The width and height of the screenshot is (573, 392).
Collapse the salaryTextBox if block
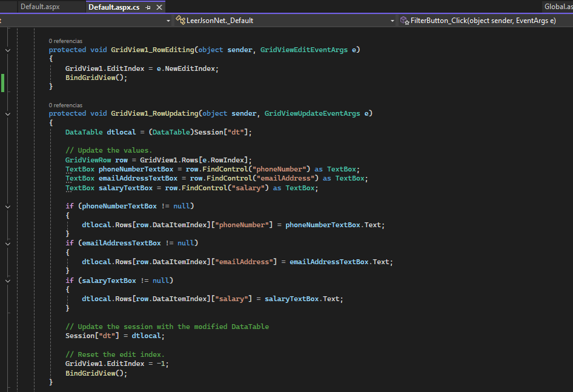click(x=8, y=281)
